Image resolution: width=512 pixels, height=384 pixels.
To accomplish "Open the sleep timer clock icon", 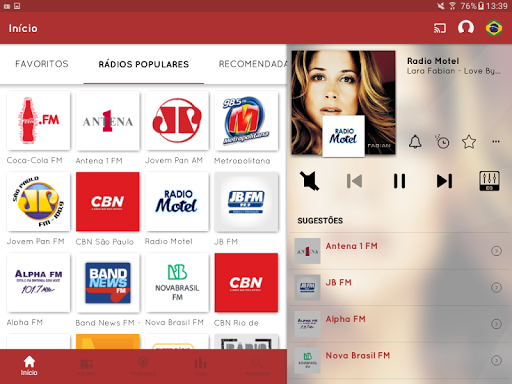I will coord(442,142).
